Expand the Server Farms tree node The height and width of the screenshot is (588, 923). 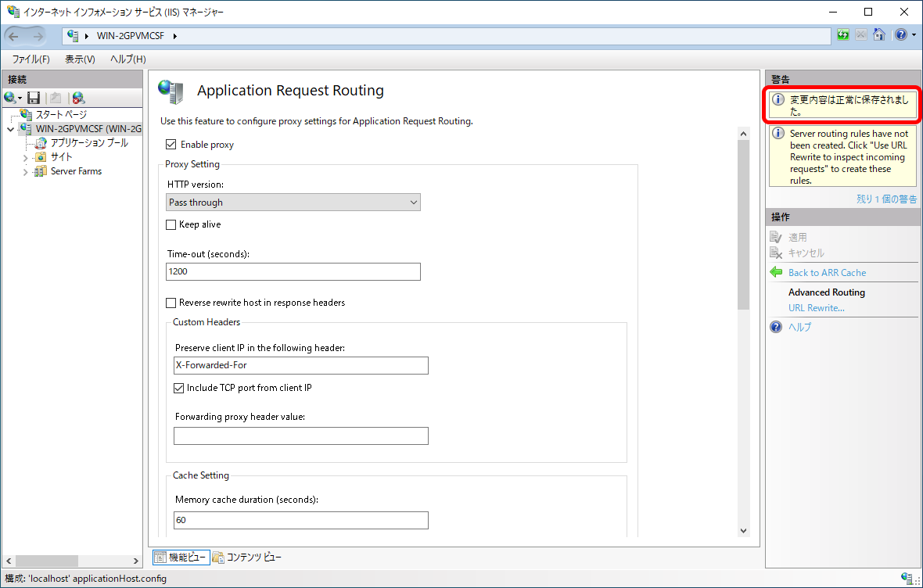pos(25,172)
